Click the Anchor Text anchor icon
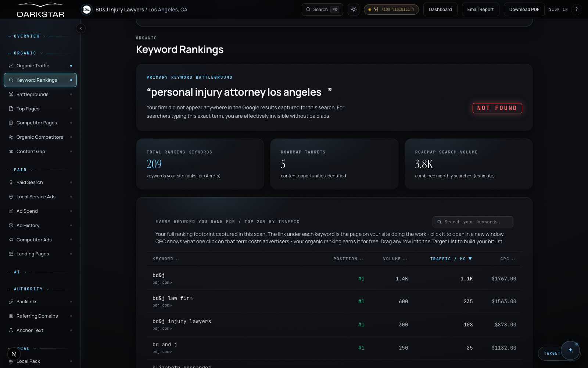Image resolution: width=588 pixels, height=368 pixels. click(11, 330)
